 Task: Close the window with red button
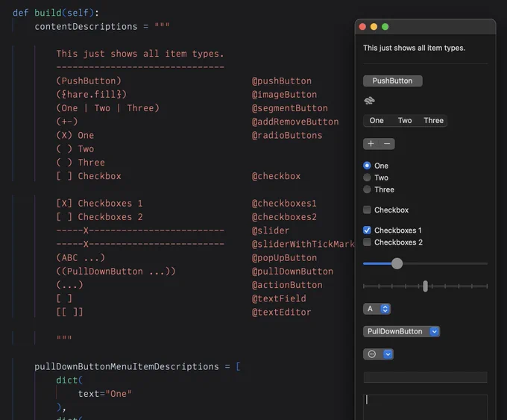pyautogui.click(x=362, y=27)
